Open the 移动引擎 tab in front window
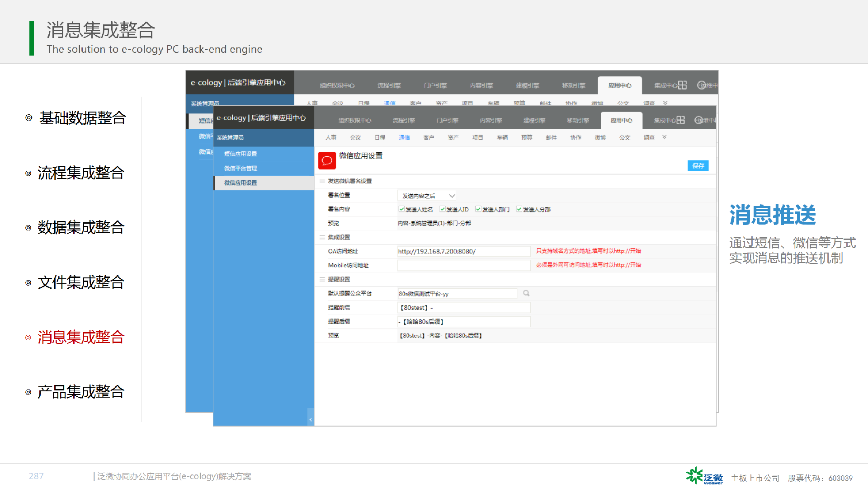 point(578,120)
